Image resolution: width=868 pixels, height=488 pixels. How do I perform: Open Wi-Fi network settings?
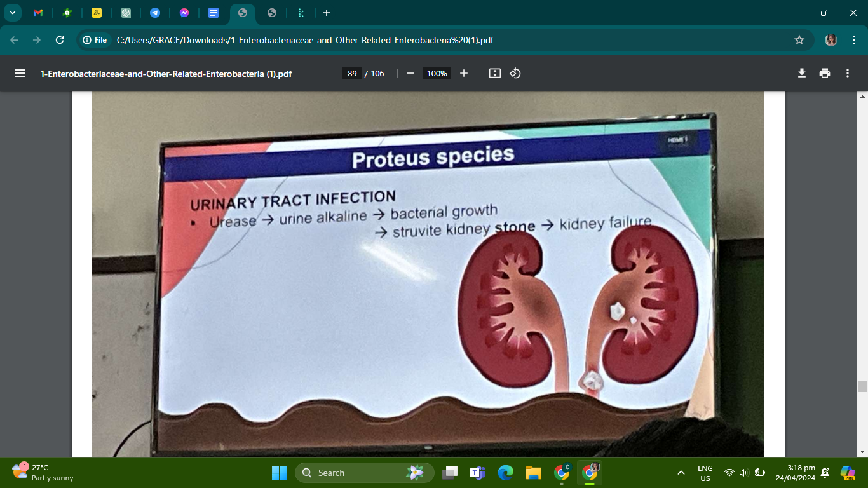pos(729,473)
